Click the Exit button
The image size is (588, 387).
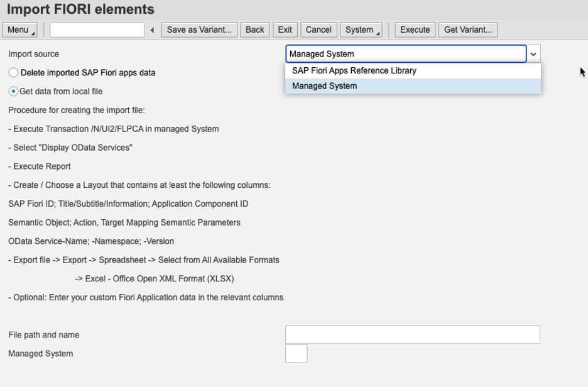pos(285,30)
